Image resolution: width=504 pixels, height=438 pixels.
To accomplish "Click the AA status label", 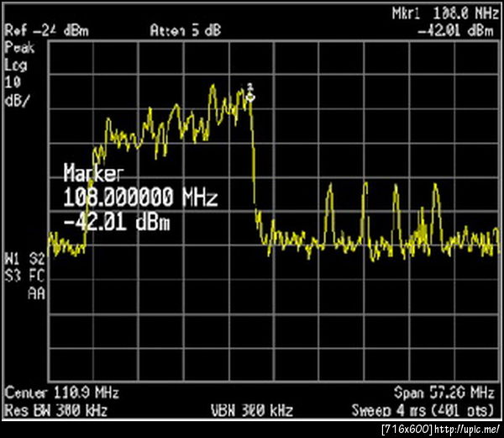I will pos(37,293).
